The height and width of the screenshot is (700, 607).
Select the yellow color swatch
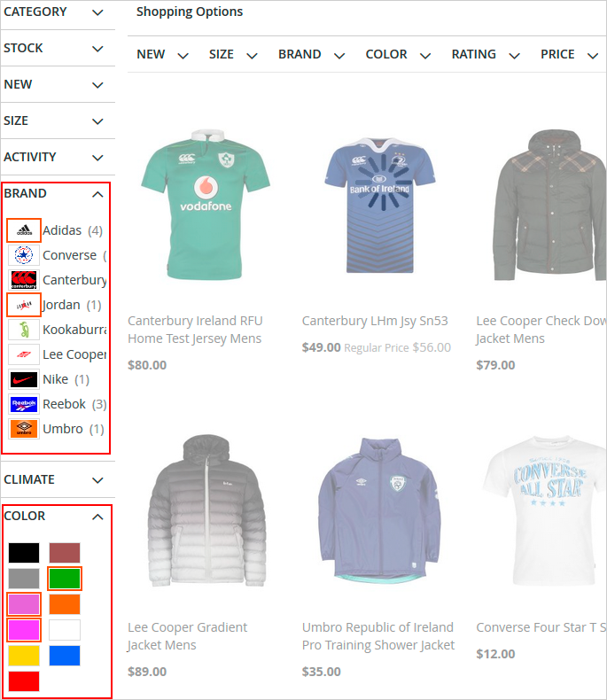point(24,656)
